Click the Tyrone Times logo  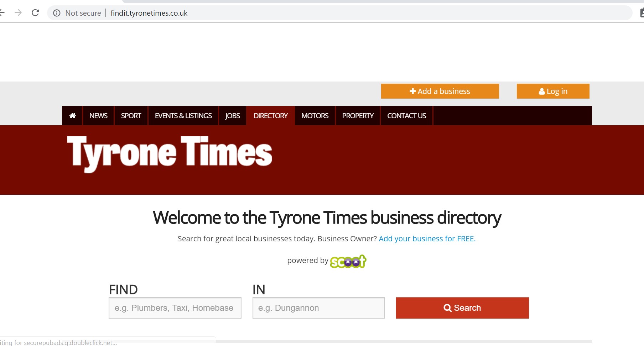pyautogui.click(x=170, y=154)
